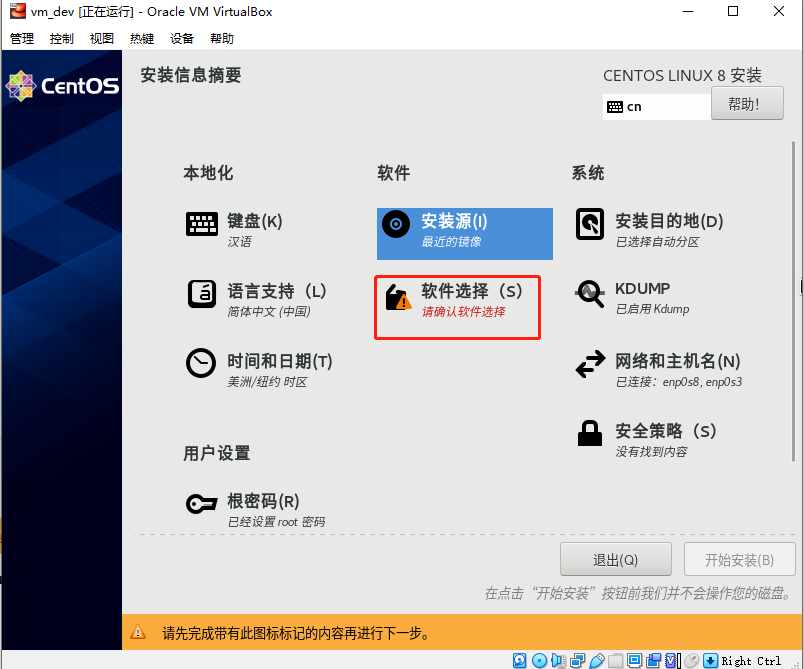Open the 根密码(R) key icon

pos(202,503)
